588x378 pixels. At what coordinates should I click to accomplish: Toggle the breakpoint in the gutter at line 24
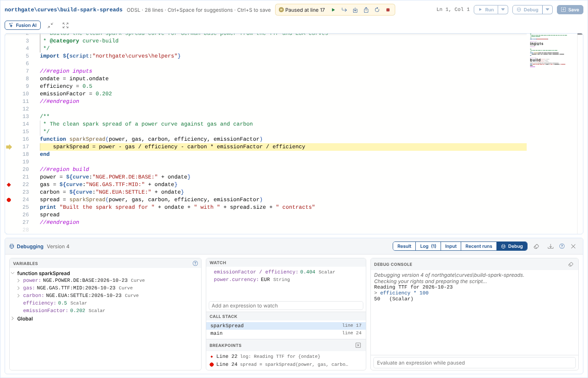pos(9,200)
